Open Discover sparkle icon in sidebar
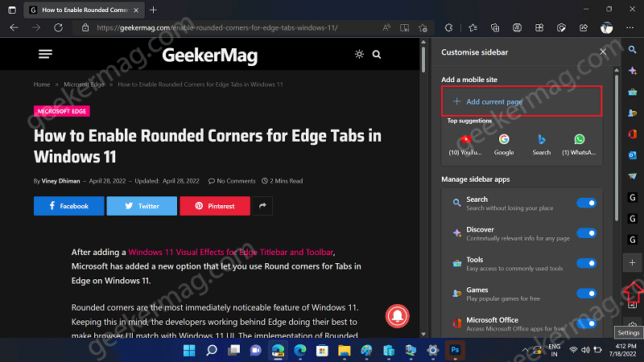 point(633,71)
